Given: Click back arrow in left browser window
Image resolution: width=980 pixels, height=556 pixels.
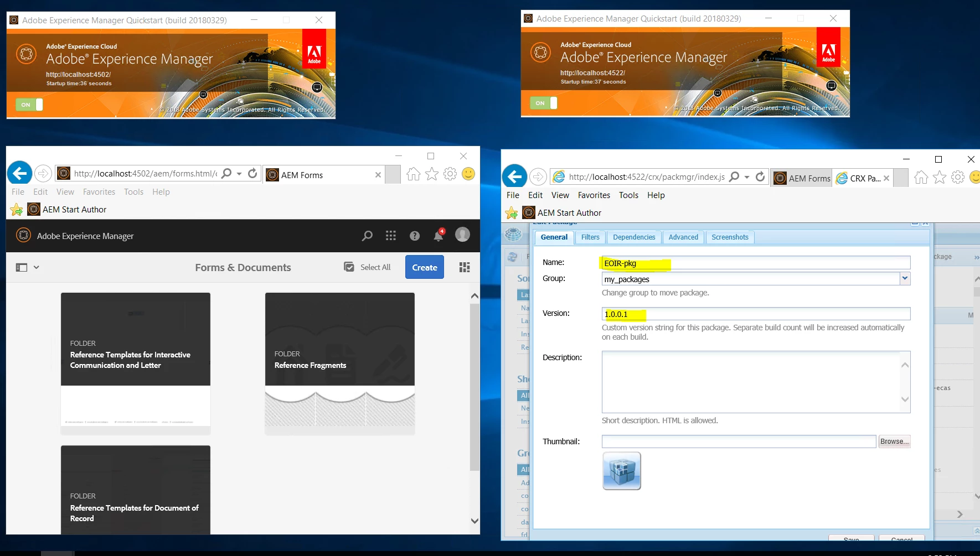Looking at the screenshot, I should (20, 173).
